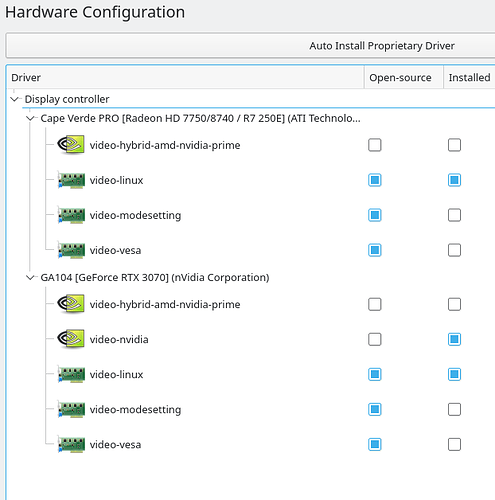The height and width of the screenshot is (500, 495).
Task: Click the Driver column header
Action: pyautogui.click(x=185, y=77)
